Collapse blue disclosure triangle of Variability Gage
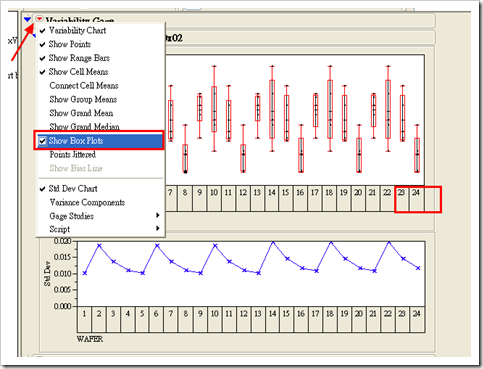The width and height of the screenshot is (483, 369). tap(27, 20)
